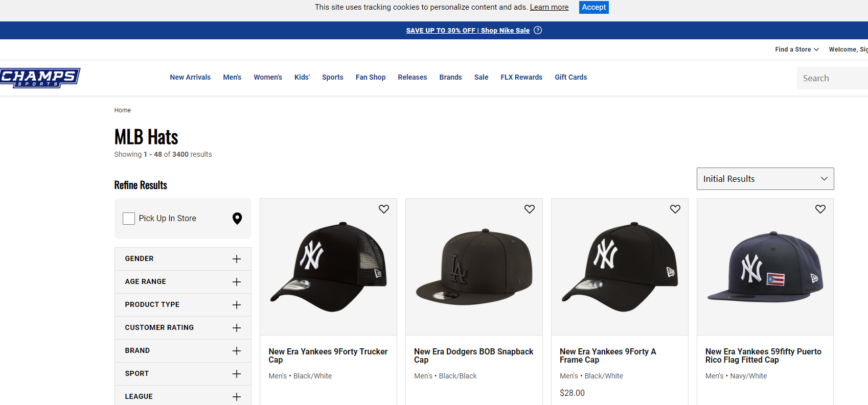This screenshot has width=868, height=405.
Task: Click the Champs Sports logo
Action: [x=40, y=78]
